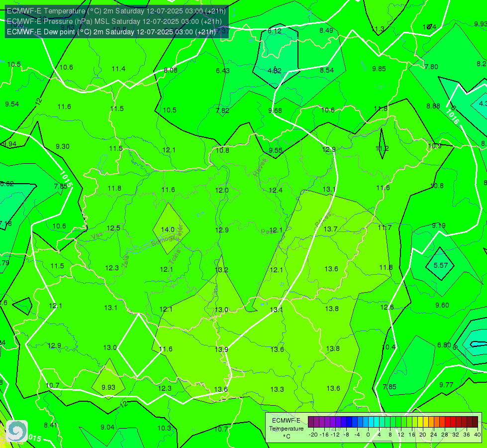The image size is (487, 448).
Task: Click the 1016 isobar label on the right
Action: (452, 117)
